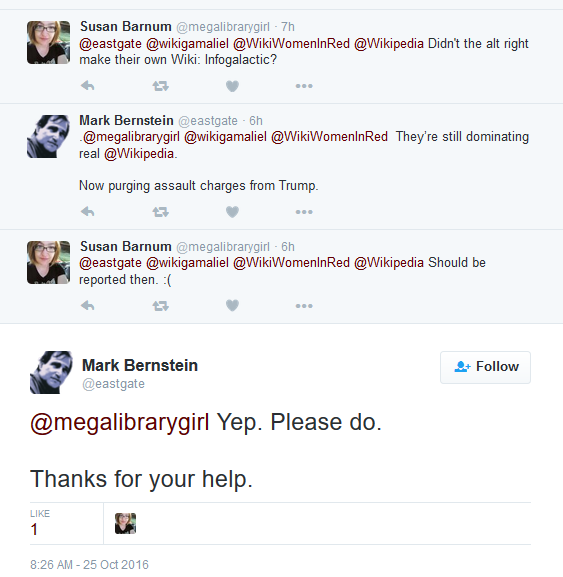Open @megalibrarygirl mention in main tweet
The height and width of the screenshot is (577, 563).
[120, 422]
